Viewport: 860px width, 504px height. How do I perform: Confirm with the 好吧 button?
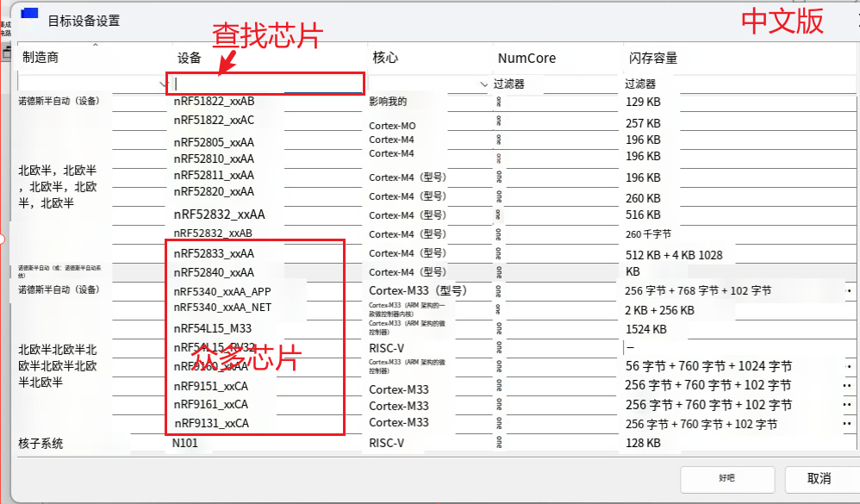tap(727, 478)
